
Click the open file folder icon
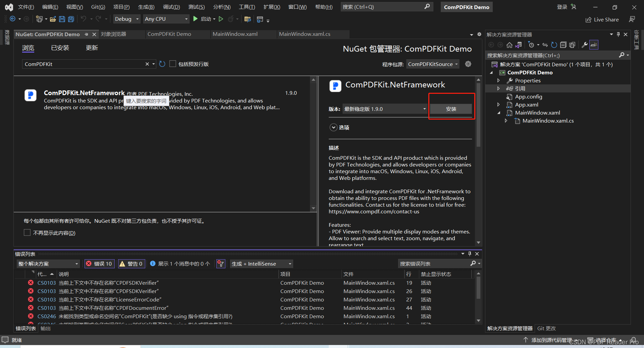tap(53, 19)
